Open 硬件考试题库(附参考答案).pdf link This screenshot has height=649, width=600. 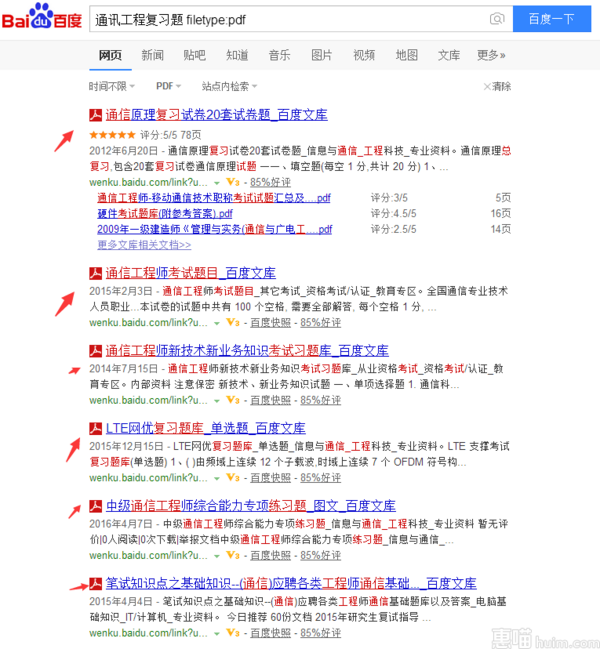(x=165, y=214)
